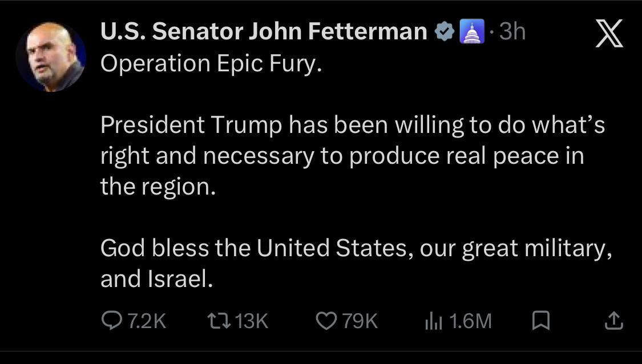Click the 13K reposts count
Screen dimensions: 642x364
(x=251, y=321)
